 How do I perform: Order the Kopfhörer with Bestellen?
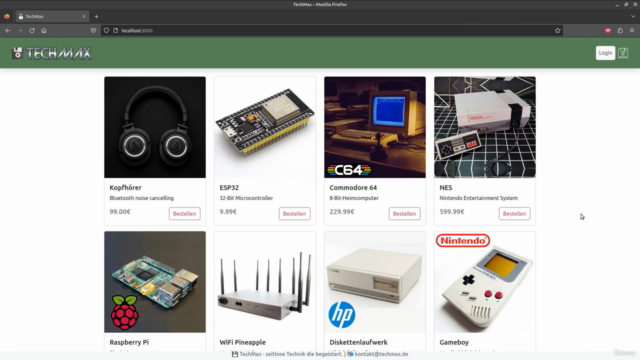pyautogui.click(x=184, y=213)
